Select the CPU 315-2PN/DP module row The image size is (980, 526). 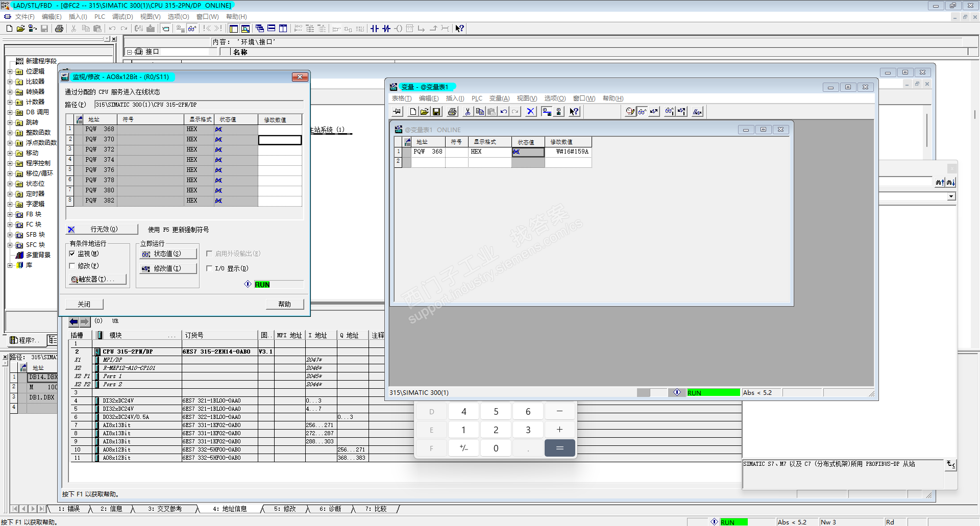(227, 352)
